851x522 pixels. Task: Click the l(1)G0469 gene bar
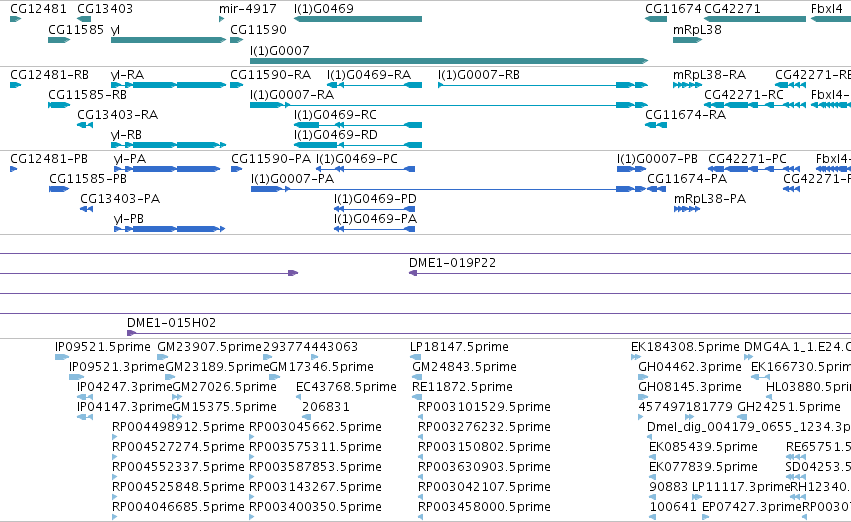coord(358,19)
